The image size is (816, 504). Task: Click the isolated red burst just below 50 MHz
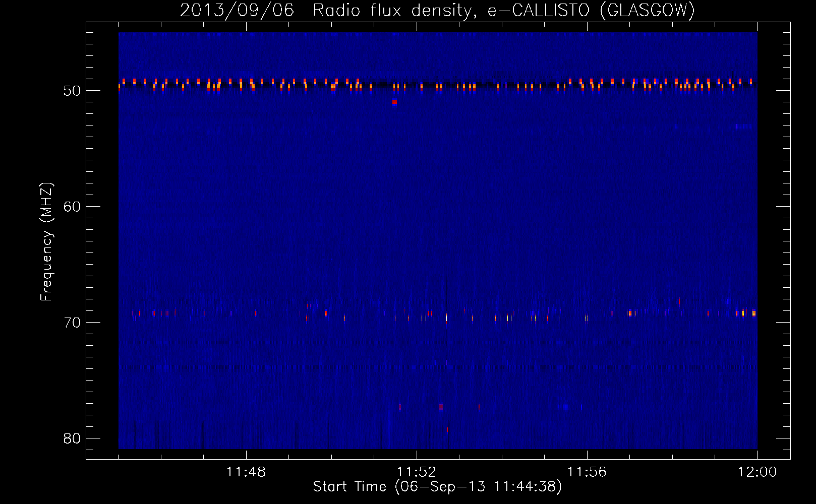click(394, 102)
